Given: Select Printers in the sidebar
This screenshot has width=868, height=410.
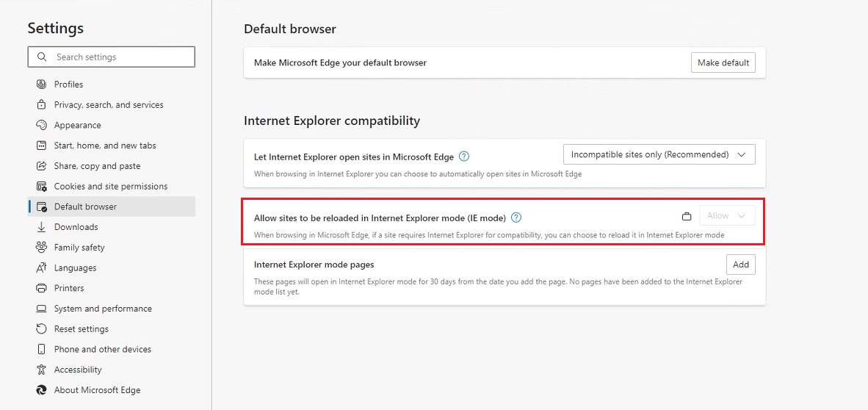Looking at the screenshot, I should (112, 288).
